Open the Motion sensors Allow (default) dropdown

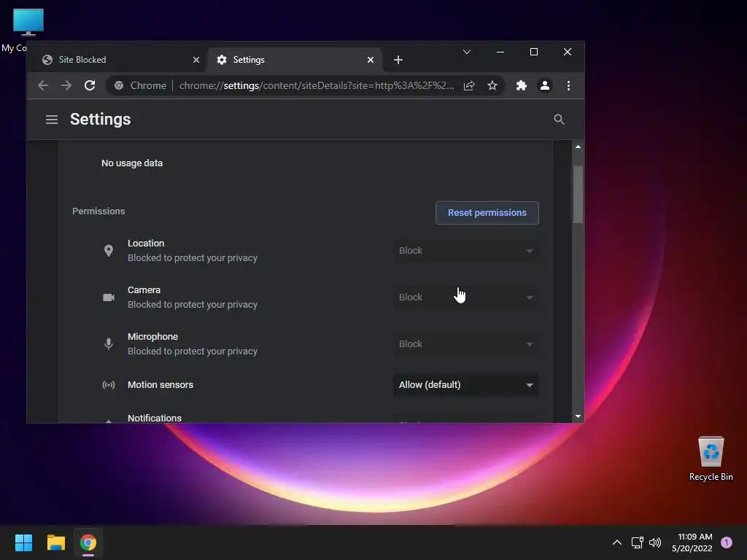coord(465,385)
